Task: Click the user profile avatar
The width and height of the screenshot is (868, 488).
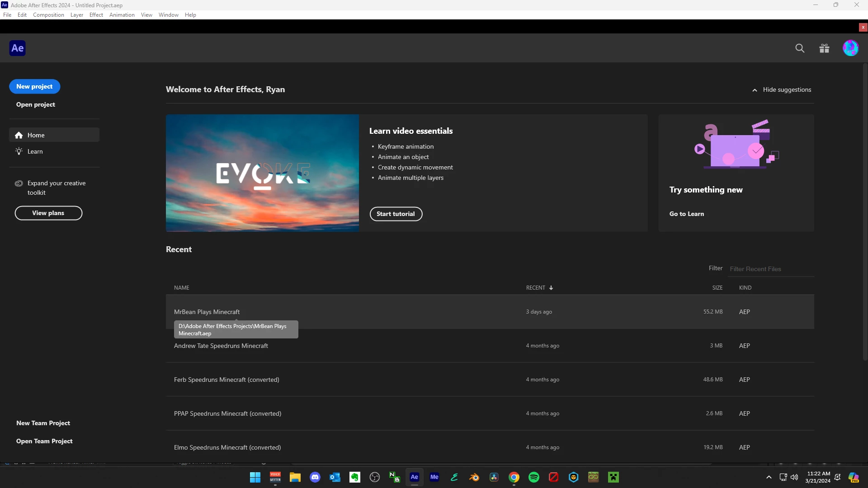Action: click(850, 48)
